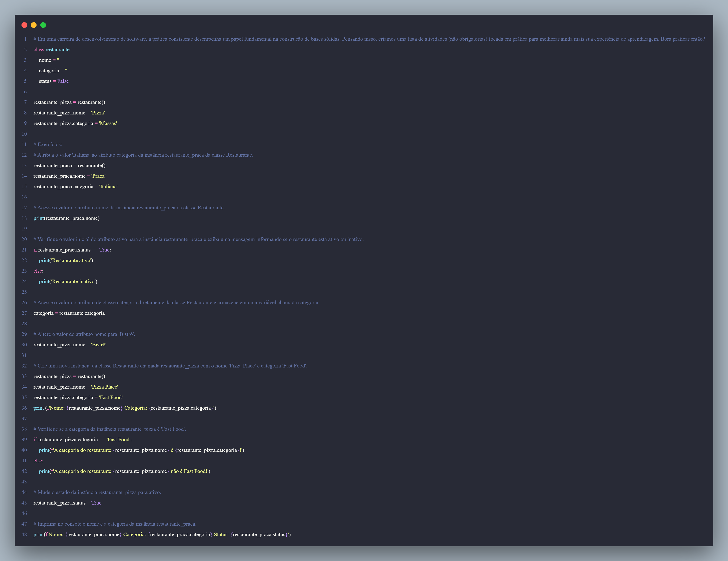The image size is (728, 561).
Task: Click comment 'Acesse o valor do atributo de classe'
Action: point(176,303)
